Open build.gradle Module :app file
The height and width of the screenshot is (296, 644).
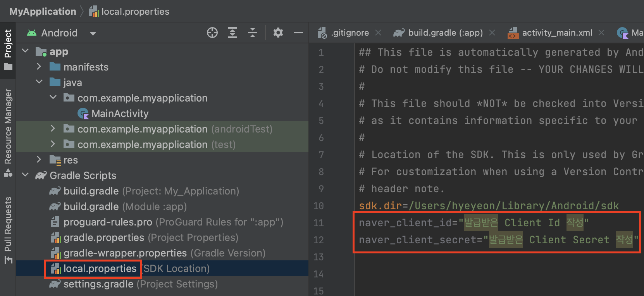pos(125,207)
